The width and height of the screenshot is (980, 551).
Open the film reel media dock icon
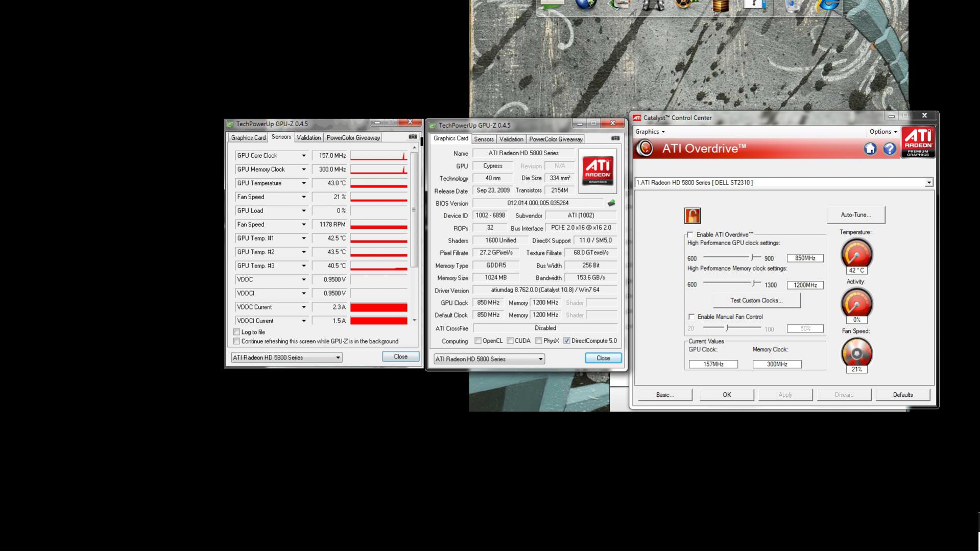pos(686,5)
